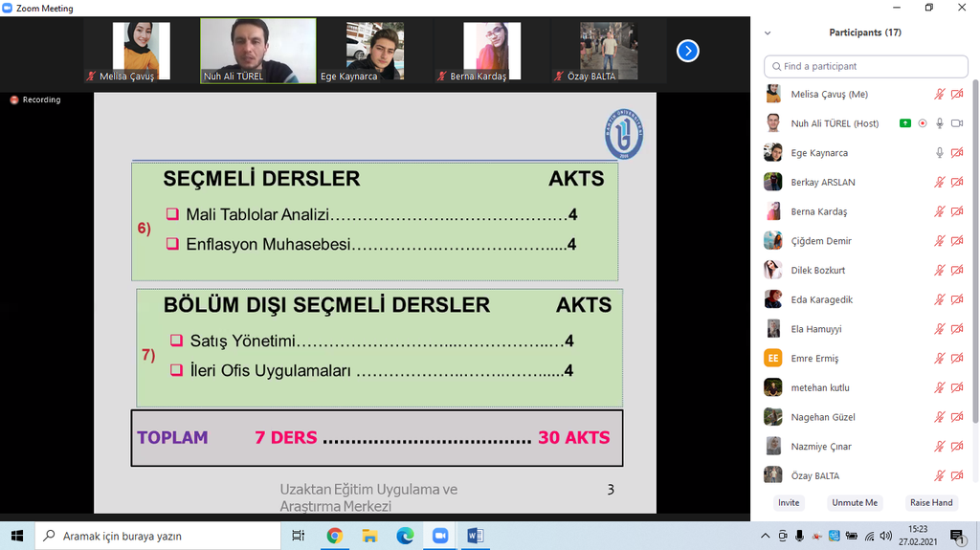Click the disabled camera icon for Berkay ARSLAN
The height and width of the screenshot is (550, 980).
point(957,183)
